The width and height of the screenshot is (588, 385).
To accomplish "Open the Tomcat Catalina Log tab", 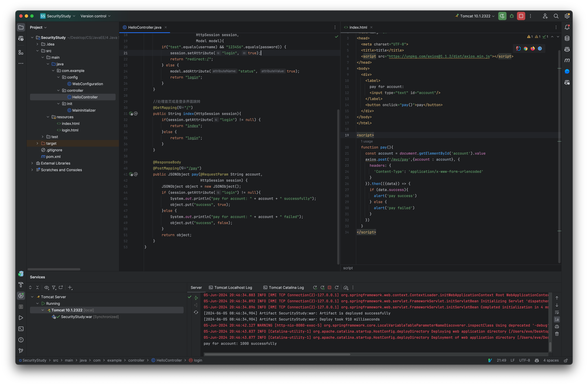I will pos(283,288).
